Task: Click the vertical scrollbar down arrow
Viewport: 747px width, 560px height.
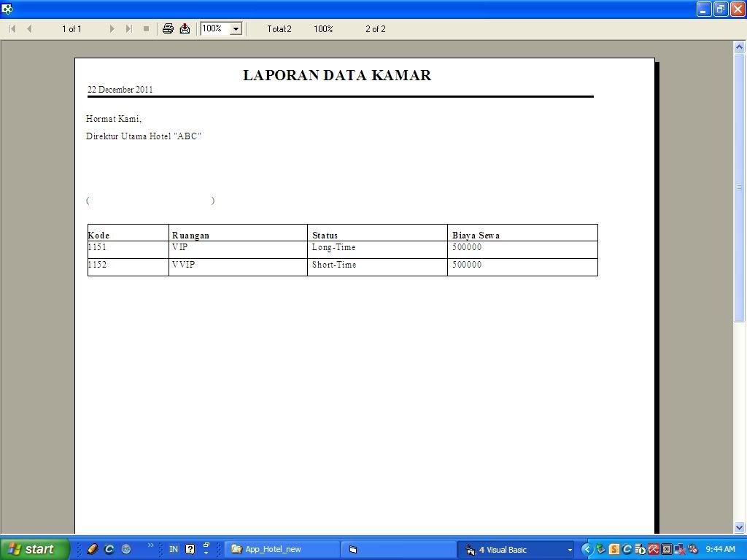Action: point(740,527)
